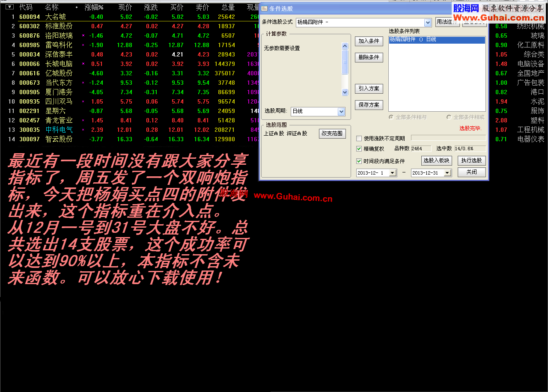Click the 品种数 value field 2464

click(x=420, y=148)
